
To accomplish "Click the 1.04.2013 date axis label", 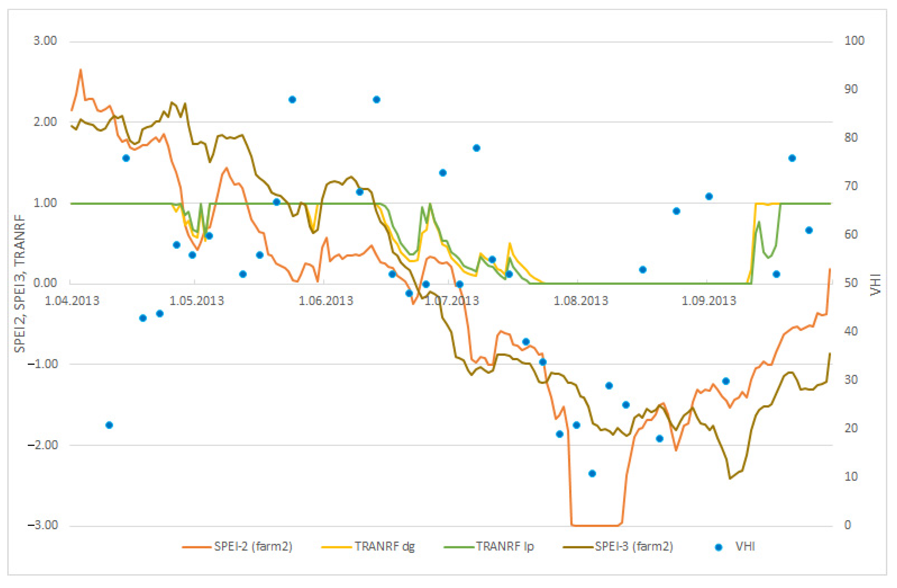I will click(x=72, y=301).
